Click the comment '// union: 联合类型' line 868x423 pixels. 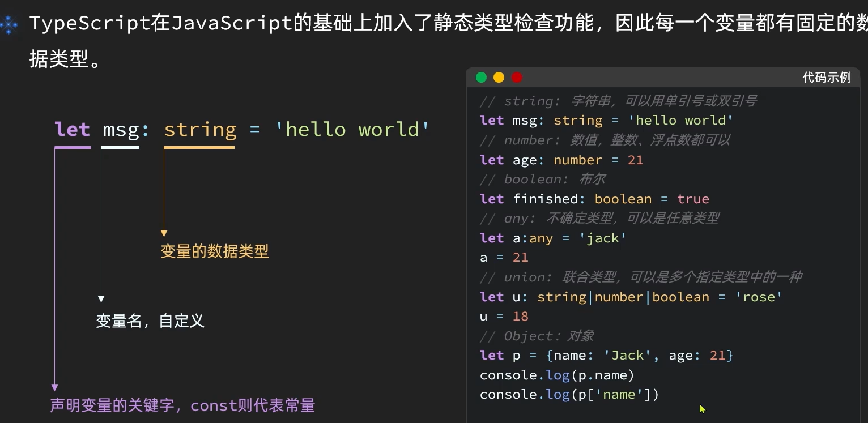pos(641,277)
